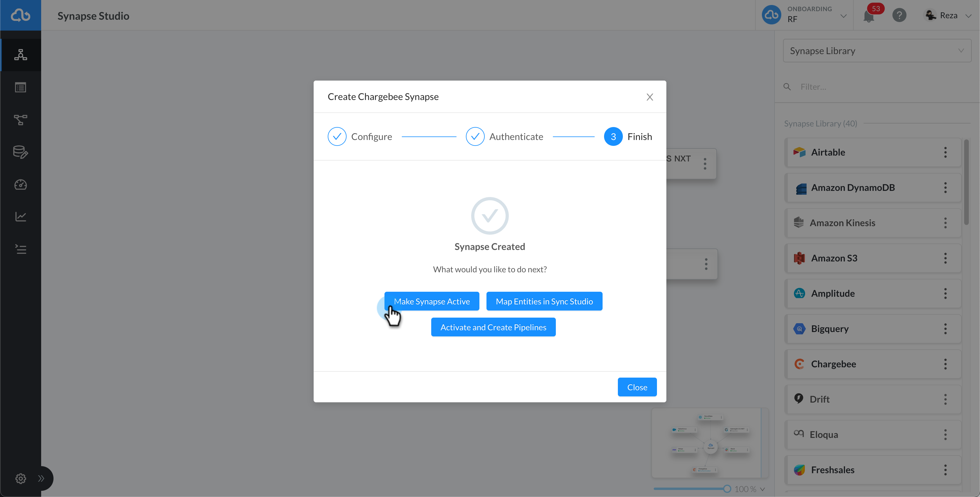Open Airtable three-dot options menu
The height and width of the screenshot is (497, 980).
pyautogui.click(x=945, y=152)
